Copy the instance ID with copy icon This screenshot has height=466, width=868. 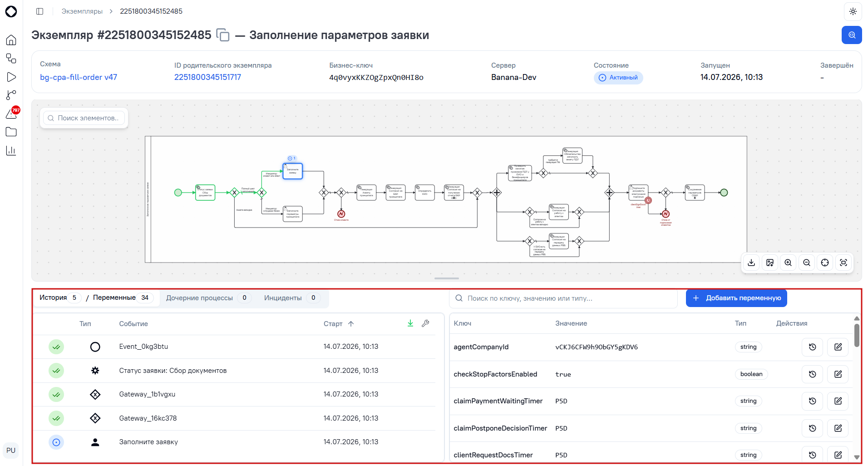[x=223, y=35]
